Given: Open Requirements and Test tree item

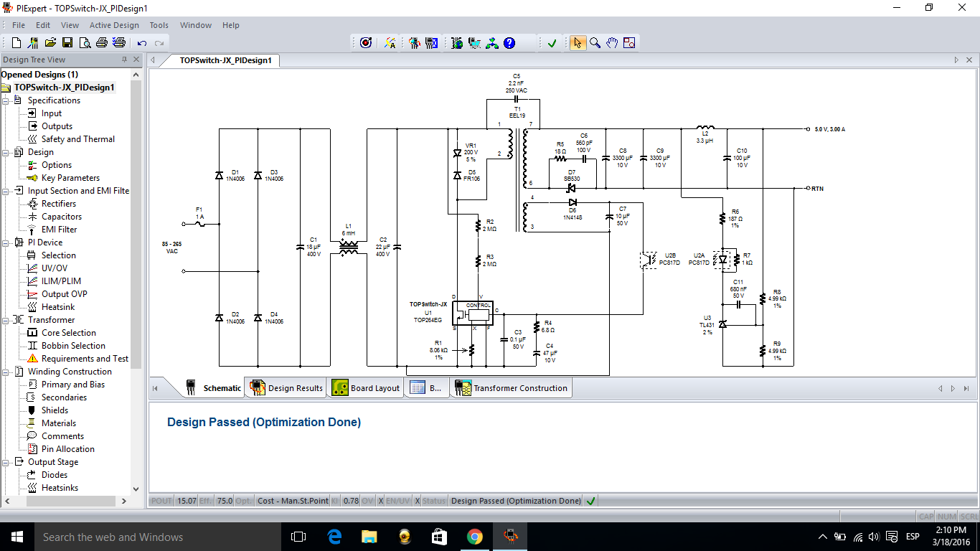Looking at the screenshot, I should (85, 359).
